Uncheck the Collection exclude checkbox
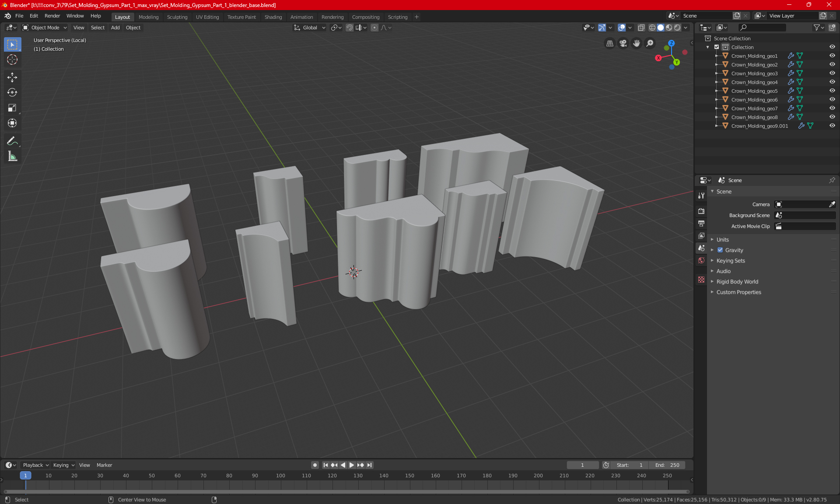This screenshot has height=504, width=840. click(717, 47)
